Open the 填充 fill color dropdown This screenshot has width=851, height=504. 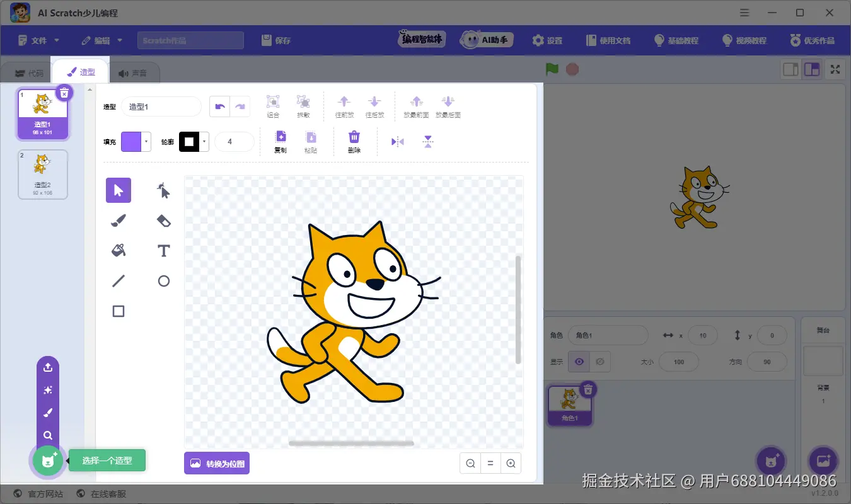coord(144,141)
